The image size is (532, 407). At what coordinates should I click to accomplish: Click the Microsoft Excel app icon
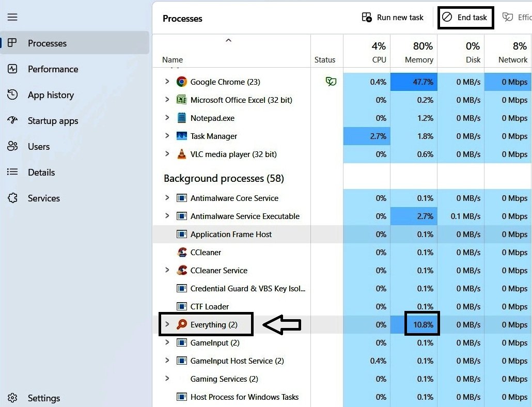point(181,100)
